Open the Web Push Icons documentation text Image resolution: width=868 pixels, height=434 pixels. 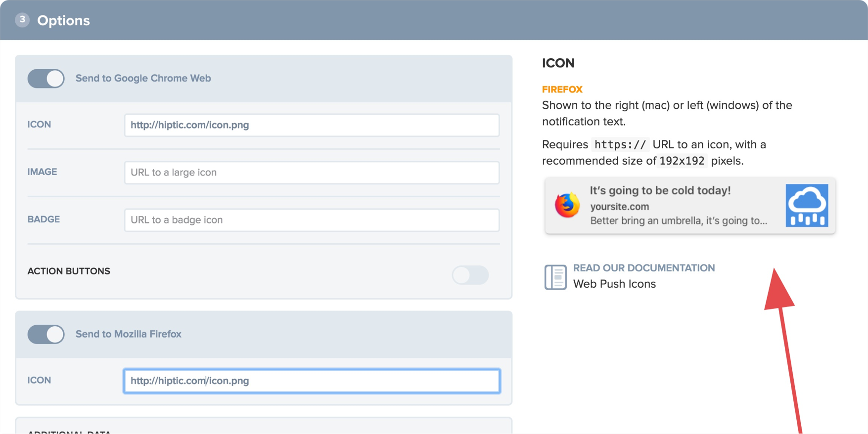pos(614,284)
